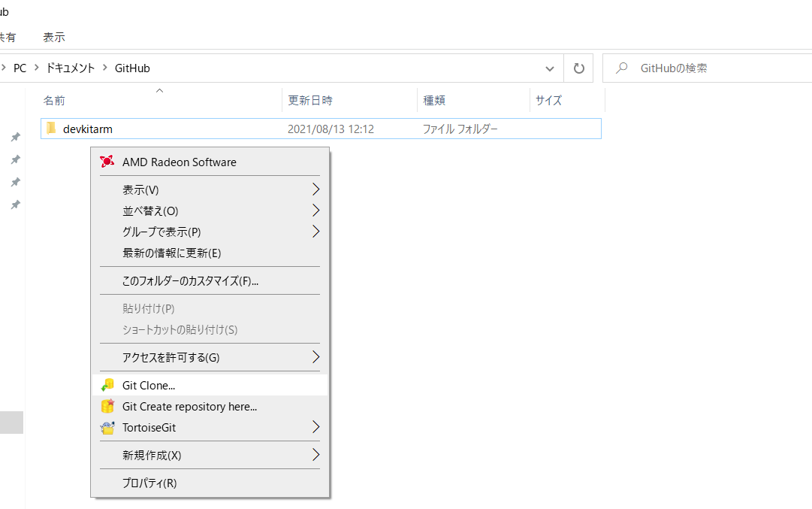Select グループで表示(P) menu entry
This screenshot has width=812, height=509.
click(210, 232)
